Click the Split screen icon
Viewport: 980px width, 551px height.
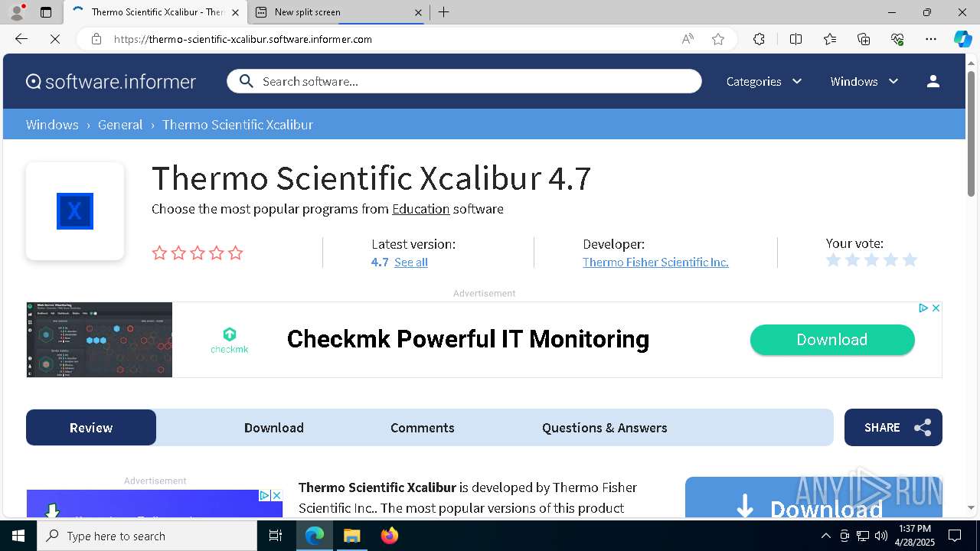(x=795, y=39)
